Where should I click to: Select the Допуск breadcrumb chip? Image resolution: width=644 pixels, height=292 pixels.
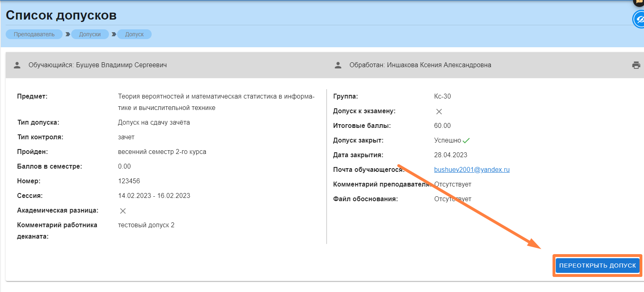coord(134,34)
